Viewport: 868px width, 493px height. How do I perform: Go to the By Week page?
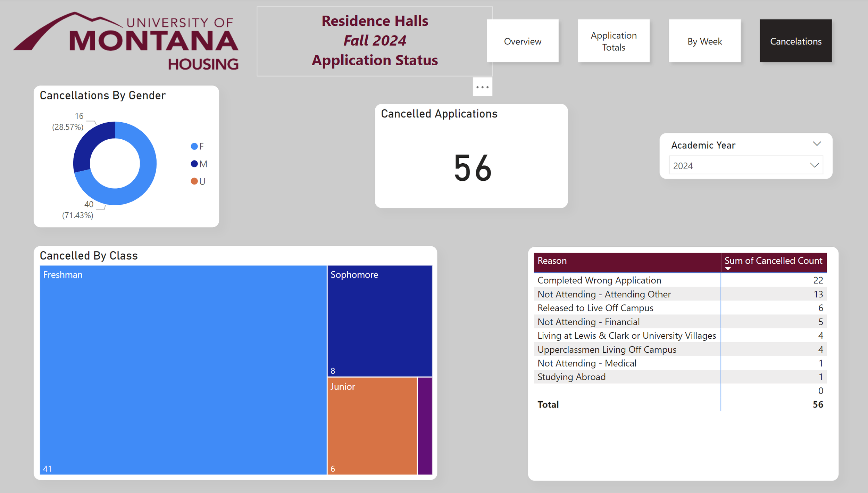click(704, 41)
